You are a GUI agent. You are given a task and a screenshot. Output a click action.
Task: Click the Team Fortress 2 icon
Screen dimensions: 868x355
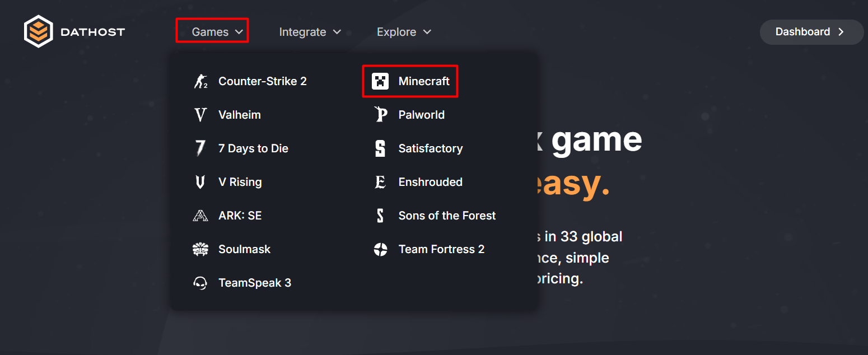click(x=380, y=249)
